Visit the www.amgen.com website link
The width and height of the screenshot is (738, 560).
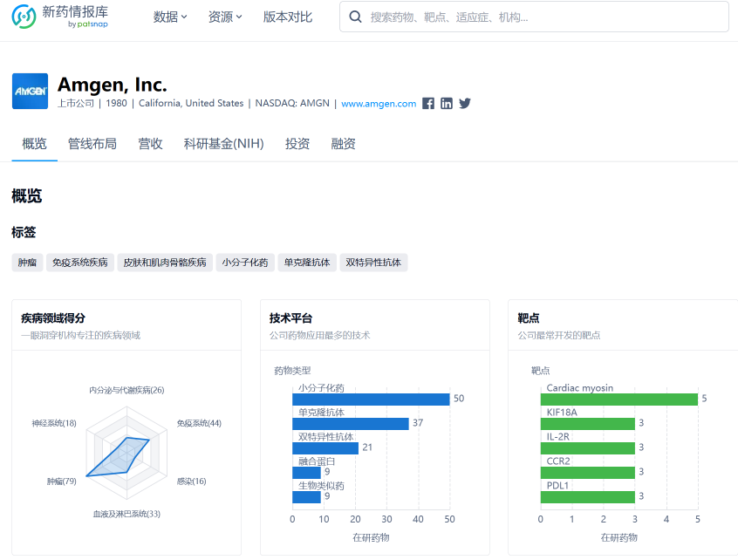pyautogui.click(x=379, y=103)
